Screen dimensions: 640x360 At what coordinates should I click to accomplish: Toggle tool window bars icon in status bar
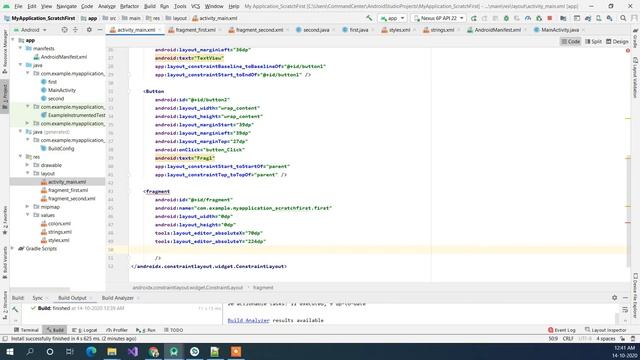(5, 339)
